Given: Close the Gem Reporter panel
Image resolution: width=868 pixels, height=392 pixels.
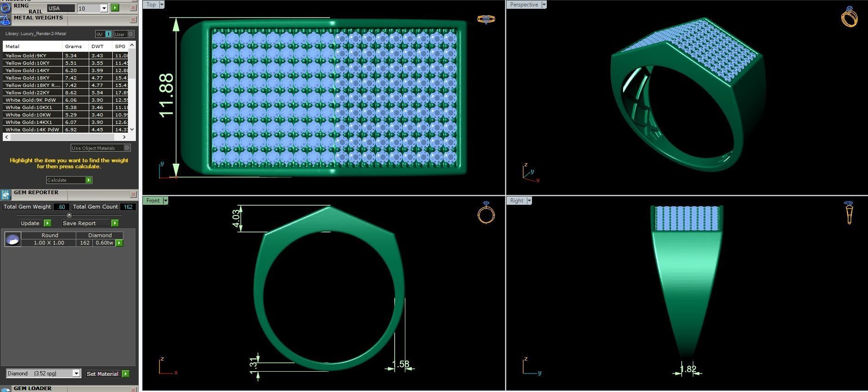Looking at the screenshot, I should (134, 194).
